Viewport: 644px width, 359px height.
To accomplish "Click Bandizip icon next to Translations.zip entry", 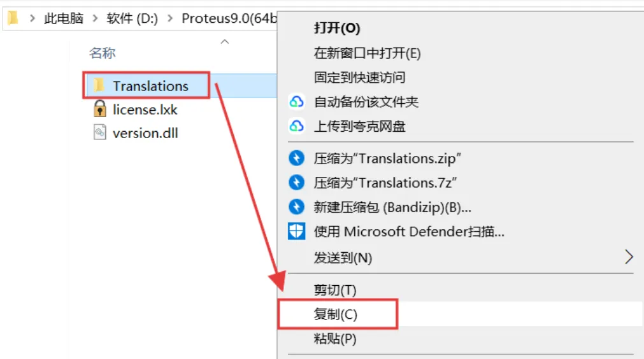I will (x=297, y=158).
